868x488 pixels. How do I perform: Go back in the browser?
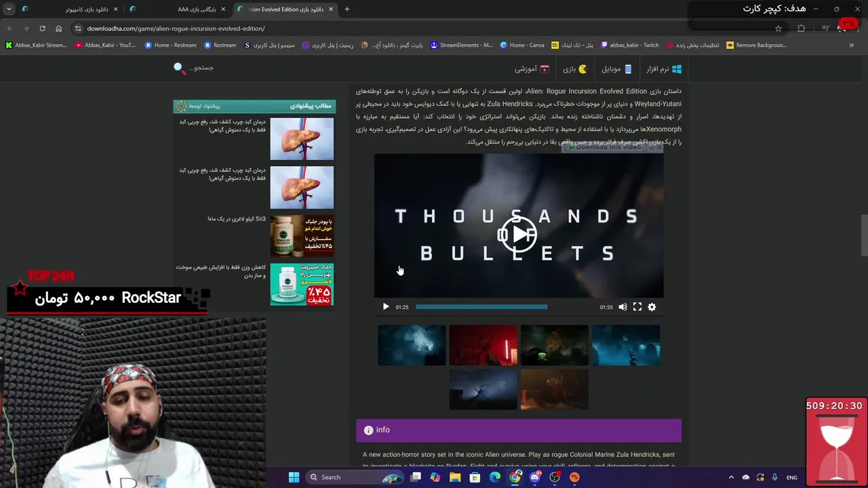(x=9, y=28)
